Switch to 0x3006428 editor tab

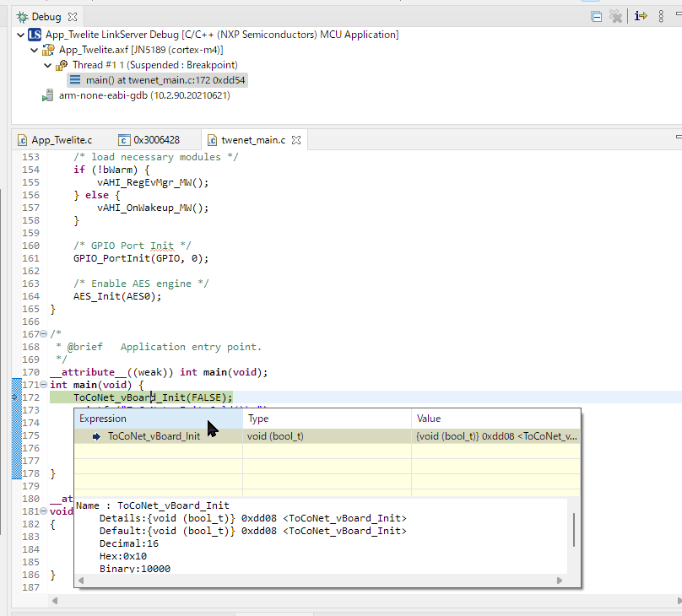(x=149, y=140)
